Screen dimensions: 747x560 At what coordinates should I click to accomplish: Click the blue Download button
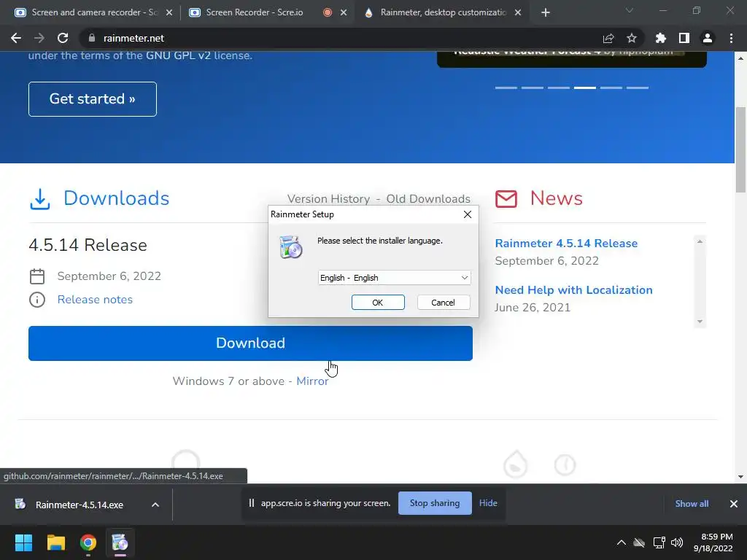click(x=251, y=343)
